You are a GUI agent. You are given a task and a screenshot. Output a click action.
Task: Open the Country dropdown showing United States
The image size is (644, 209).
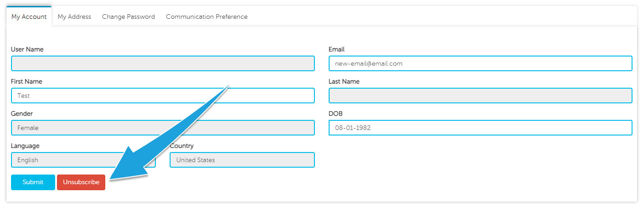pos(242,160)
